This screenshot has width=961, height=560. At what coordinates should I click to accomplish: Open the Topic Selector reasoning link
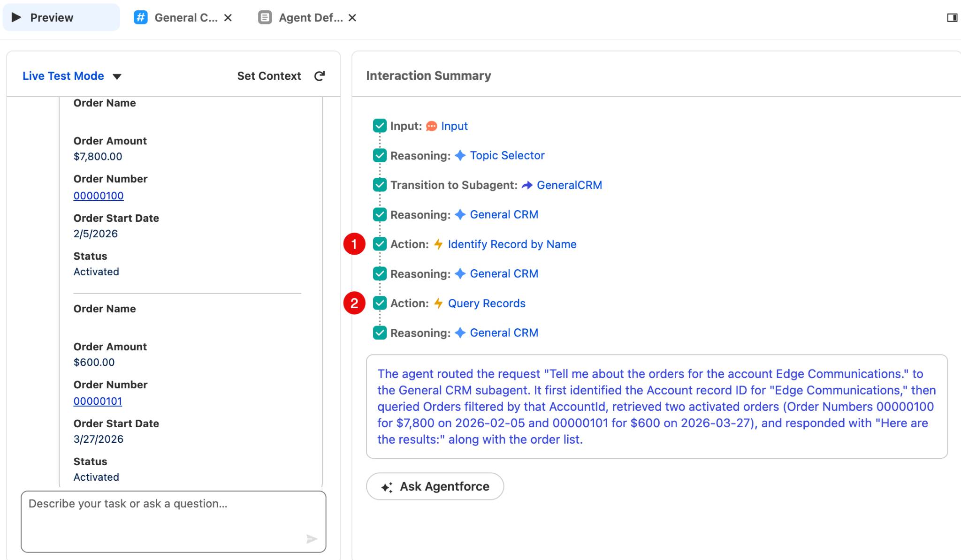[x=507, y=155]
